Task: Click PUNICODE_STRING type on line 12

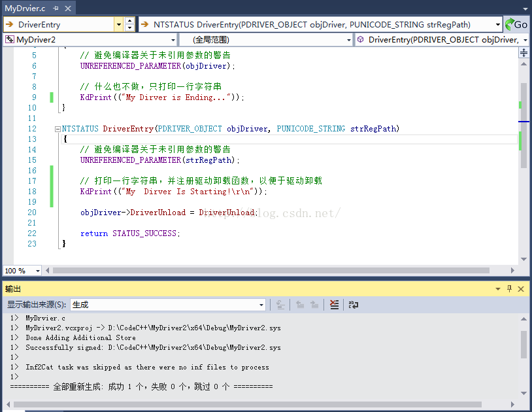Action: pos(311,129)
